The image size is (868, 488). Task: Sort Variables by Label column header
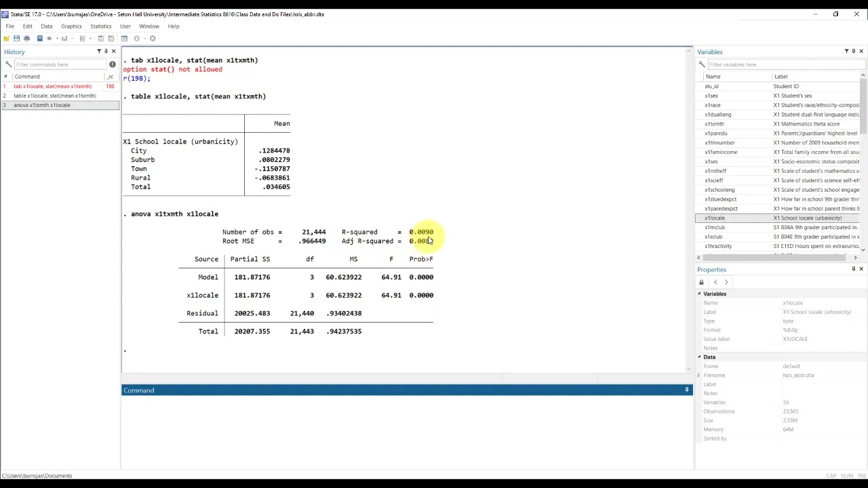point(816,77)
